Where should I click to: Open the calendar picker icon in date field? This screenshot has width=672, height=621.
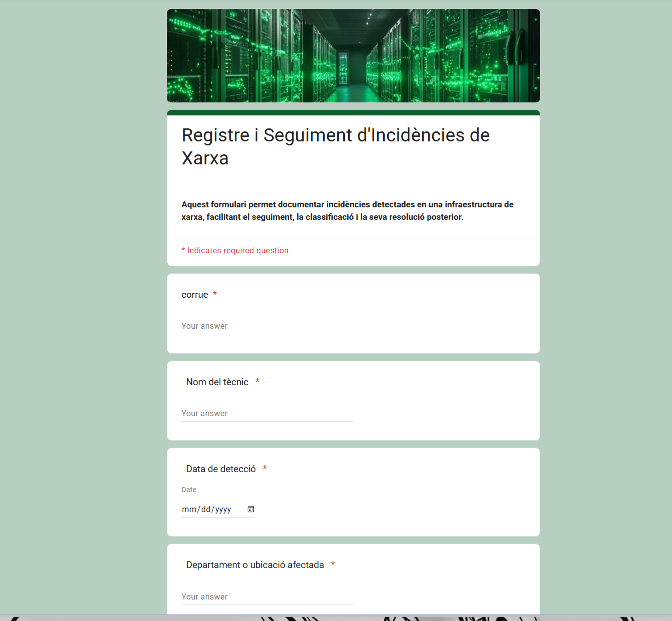coord(251,509)
